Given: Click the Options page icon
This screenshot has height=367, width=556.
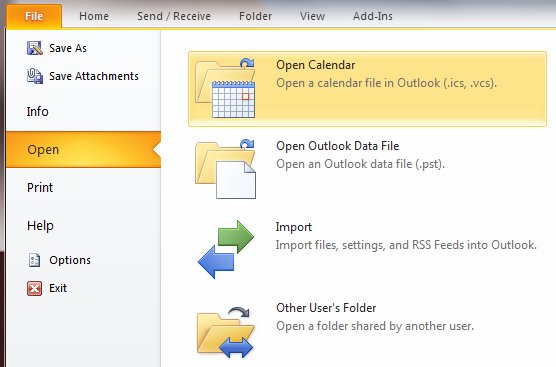Looking at the screenshot, I should [x=34, y=260].
